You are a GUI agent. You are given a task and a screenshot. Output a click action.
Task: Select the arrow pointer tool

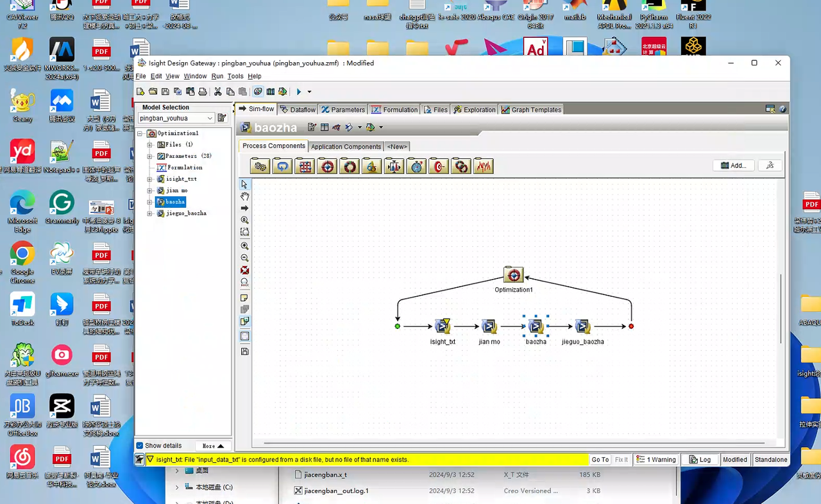[x=244, y=184]
